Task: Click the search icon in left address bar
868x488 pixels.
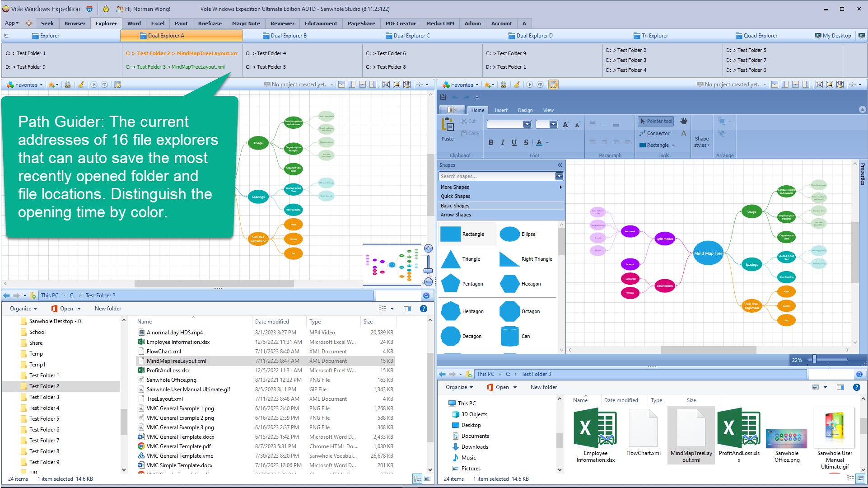Action: (x=426, y=296)
